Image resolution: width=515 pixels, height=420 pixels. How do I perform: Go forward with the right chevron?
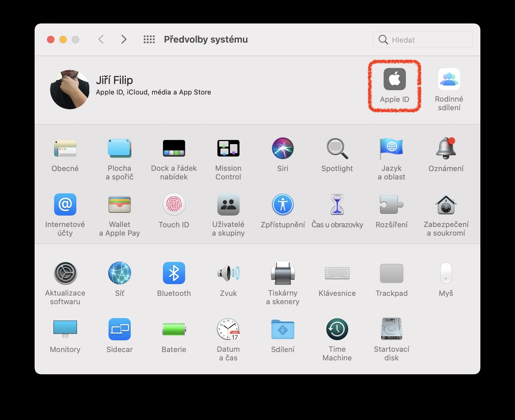tap(124, 39)
